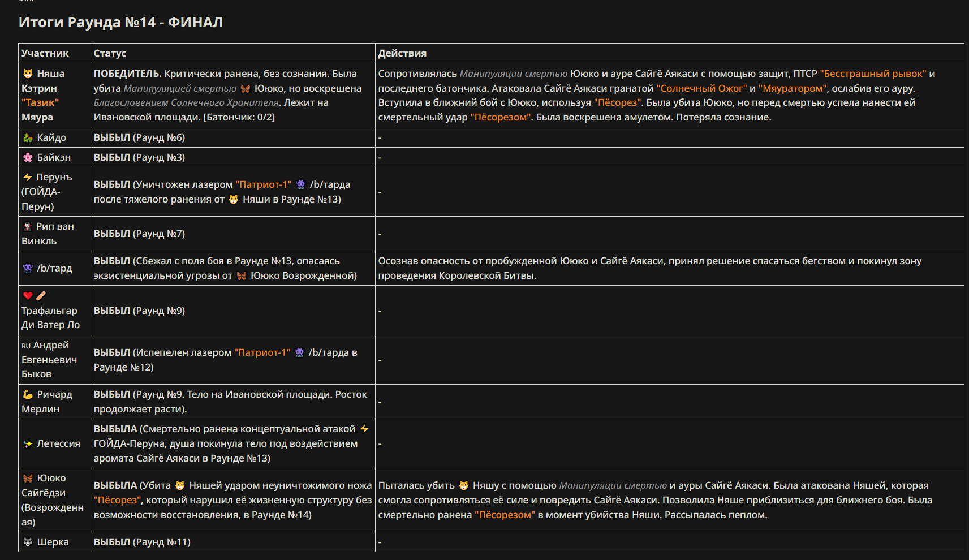Click the Статус column header
This screenshot has width=969, height=560.
pyautogui.click(x=110, y=53)
